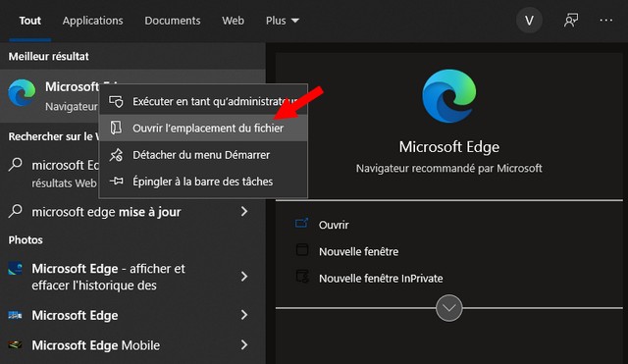628x364 pixels.
Task: Click the administrator shield icon
Action: coord(116,101)
